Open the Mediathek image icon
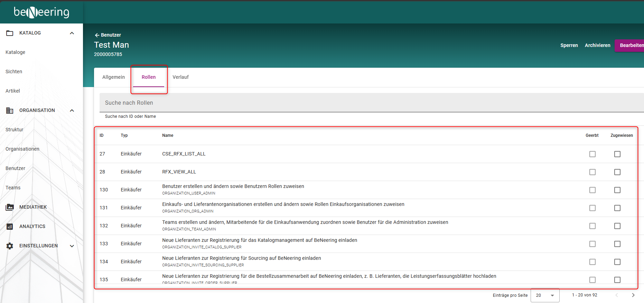The image size is (644, 303). point(10,207)
